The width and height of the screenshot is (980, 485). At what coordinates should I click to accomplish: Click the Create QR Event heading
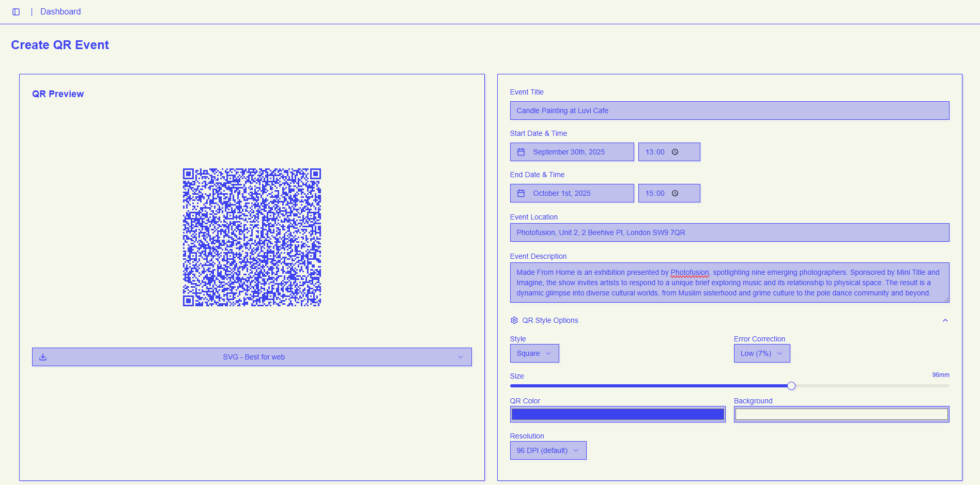60,45
